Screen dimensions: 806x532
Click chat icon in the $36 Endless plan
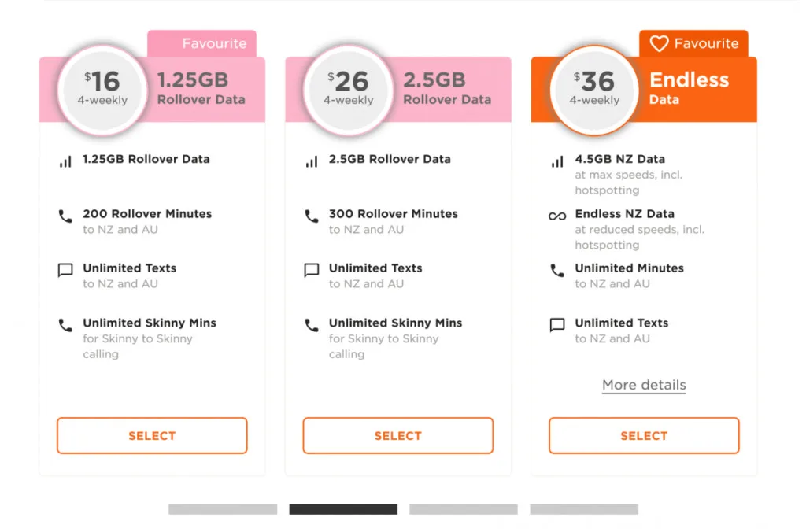click(x=557, y=325)
